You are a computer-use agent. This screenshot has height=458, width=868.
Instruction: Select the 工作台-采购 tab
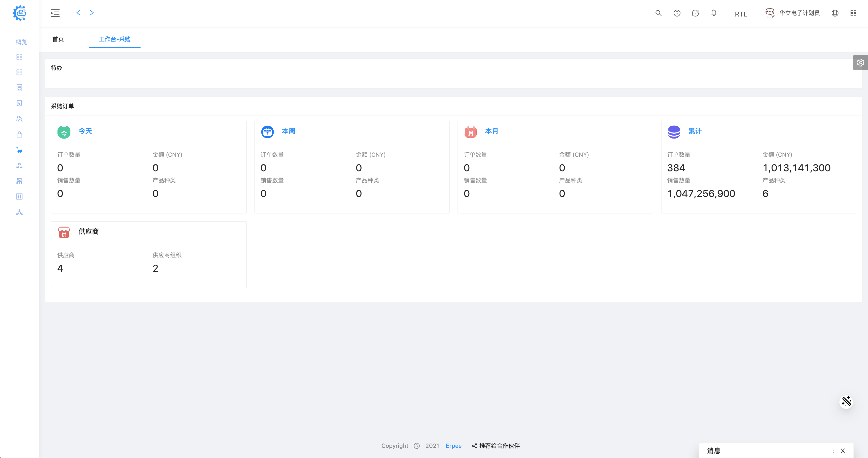[115, 39]
